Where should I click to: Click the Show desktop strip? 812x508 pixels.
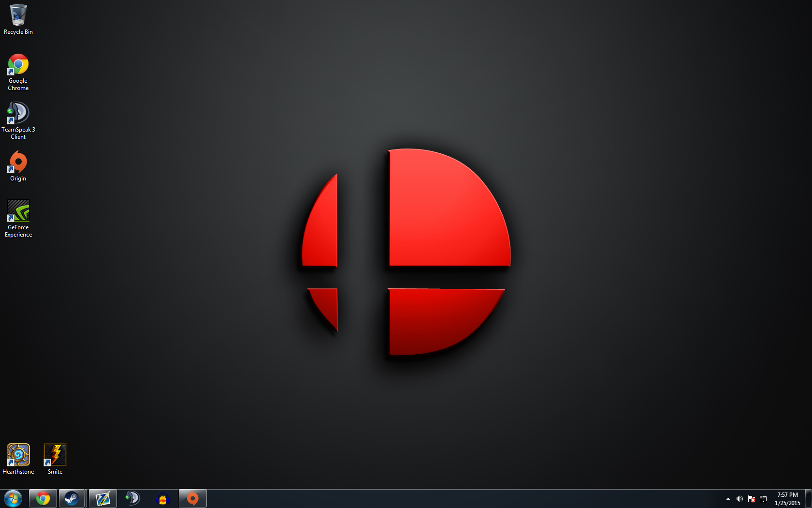pyautogui.click(x=809, y=499)
